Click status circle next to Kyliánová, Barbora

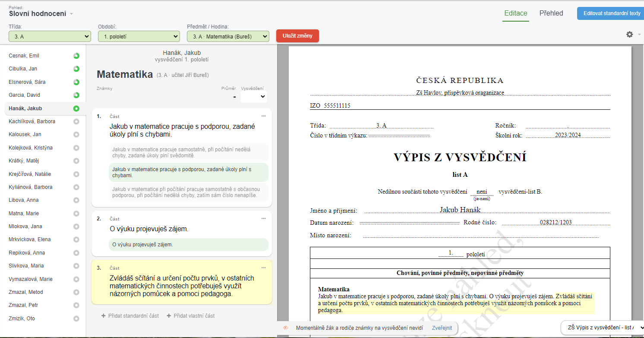[x=76, y=187]
